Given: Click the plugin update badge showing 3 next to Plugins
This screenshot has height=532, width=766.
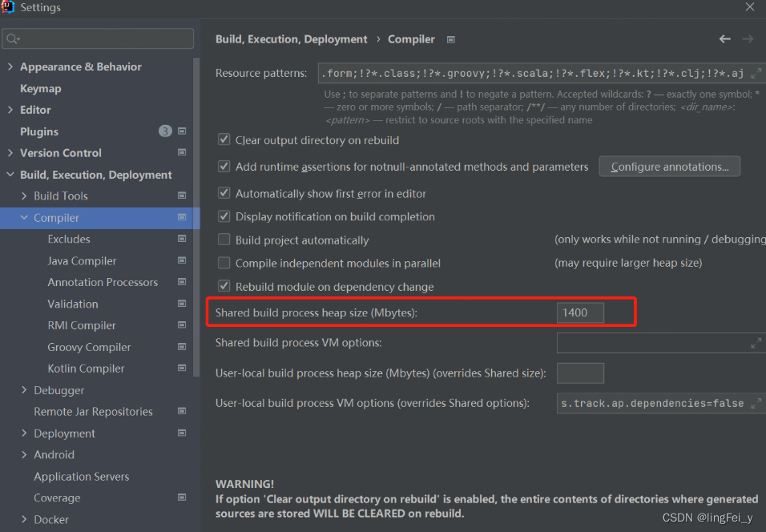Looking at the screenshot, I should pos(164,131).
